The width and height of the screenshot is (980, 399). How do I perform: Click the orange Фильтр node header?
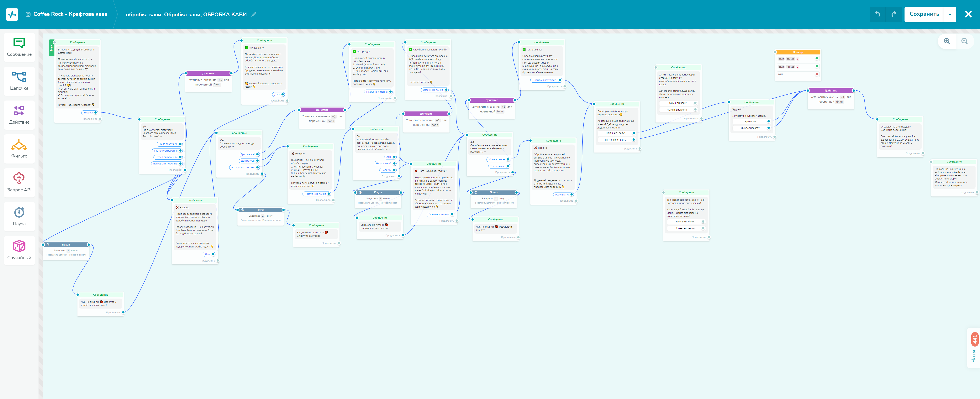point(798,52)
